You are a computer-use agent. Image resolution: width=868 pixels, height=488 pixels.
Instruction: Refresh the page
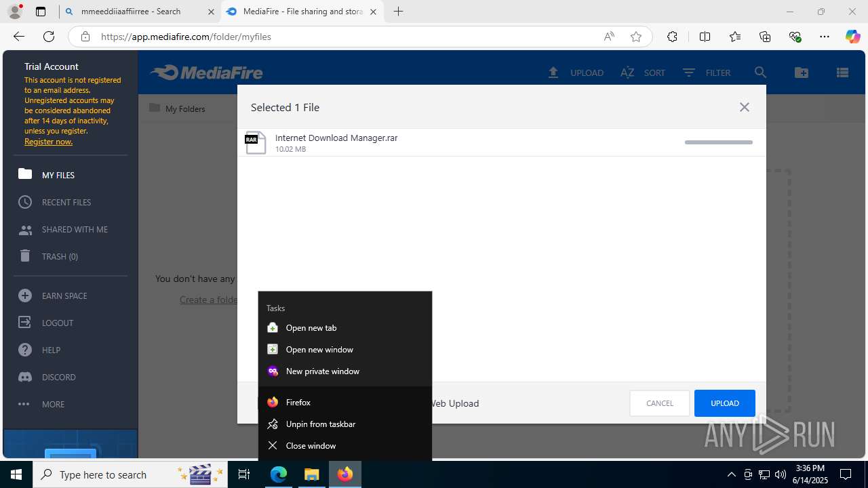tap(49, 37)
